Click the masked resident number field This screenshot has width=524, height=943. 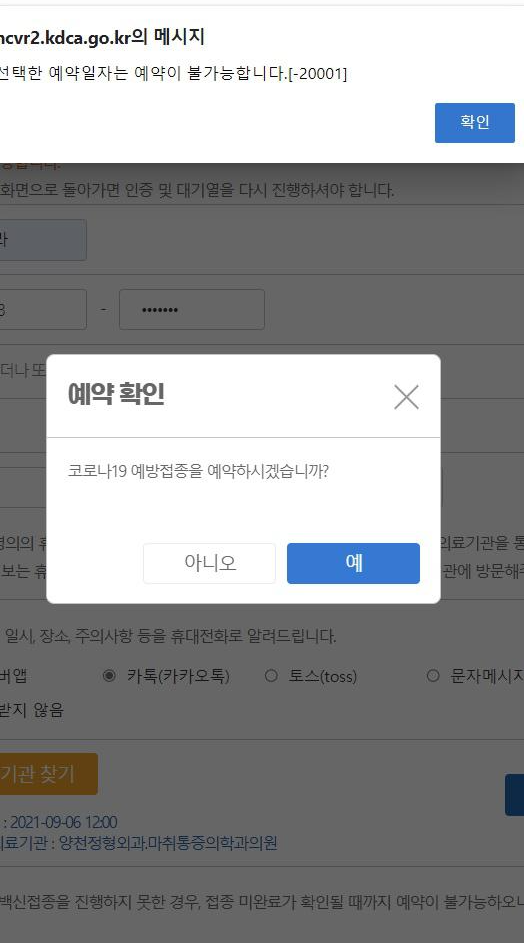(x=192, y=310)
